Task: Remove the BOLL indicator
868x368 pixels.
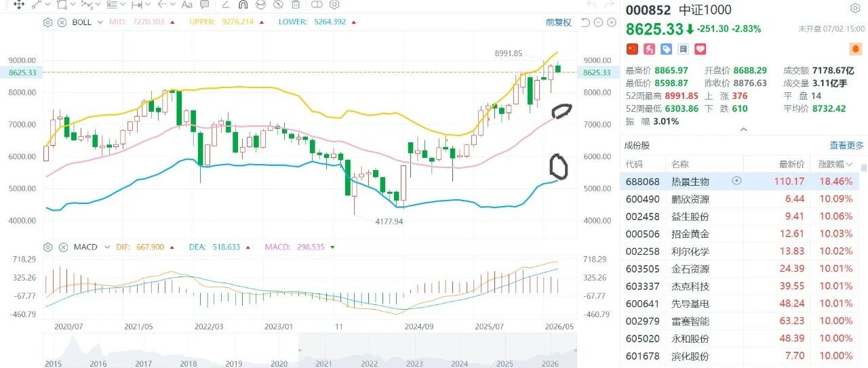Action: point(62,22)
